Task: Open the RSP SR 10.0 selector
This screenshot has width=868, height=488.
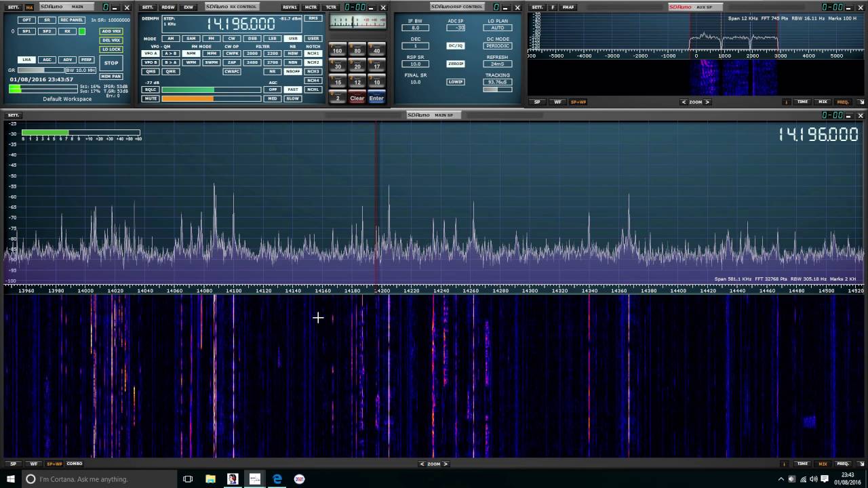Action: pos(415,64)
